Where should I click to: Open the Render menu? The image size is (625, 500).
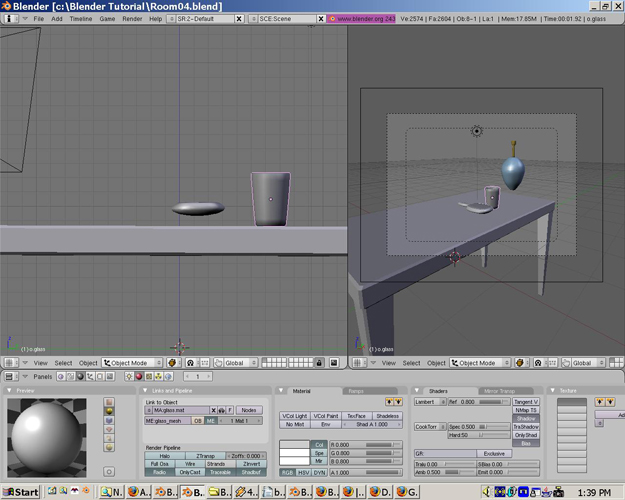point(132,19)
